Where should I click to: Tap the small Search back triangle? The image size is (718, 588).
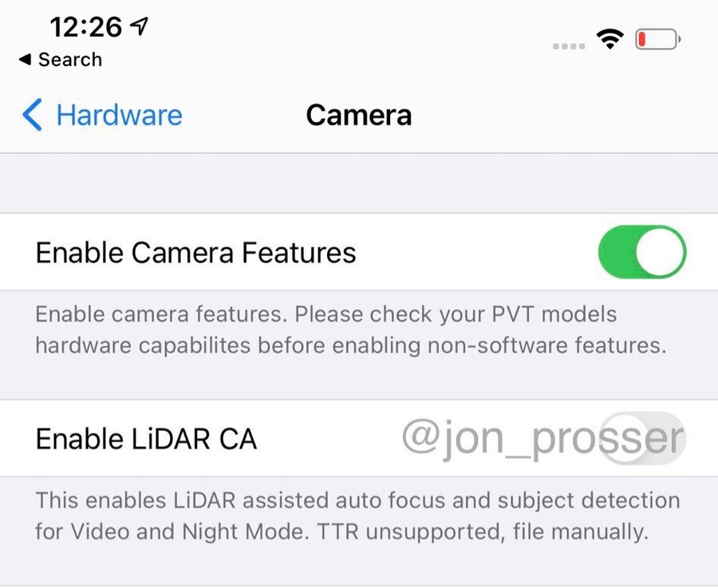point(26,59)
